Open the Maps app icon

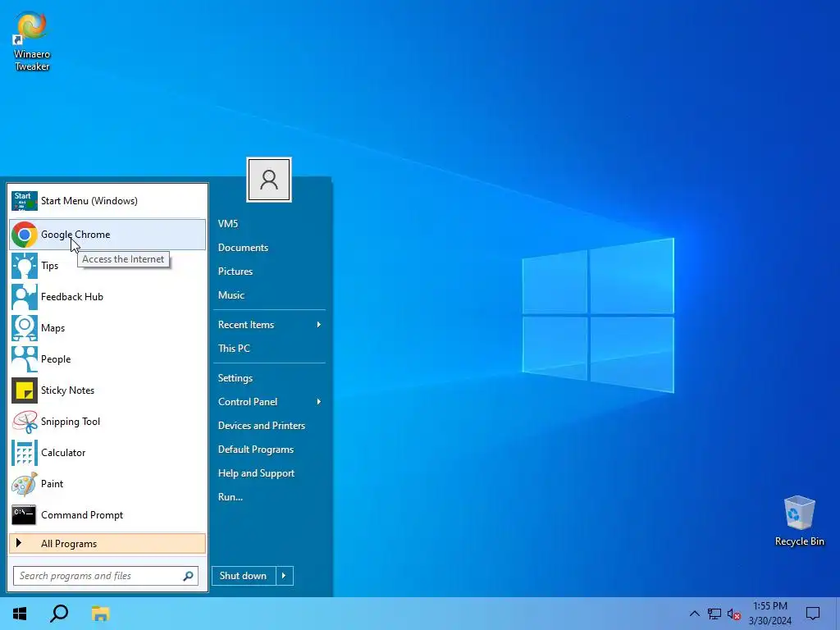[25, 328]
